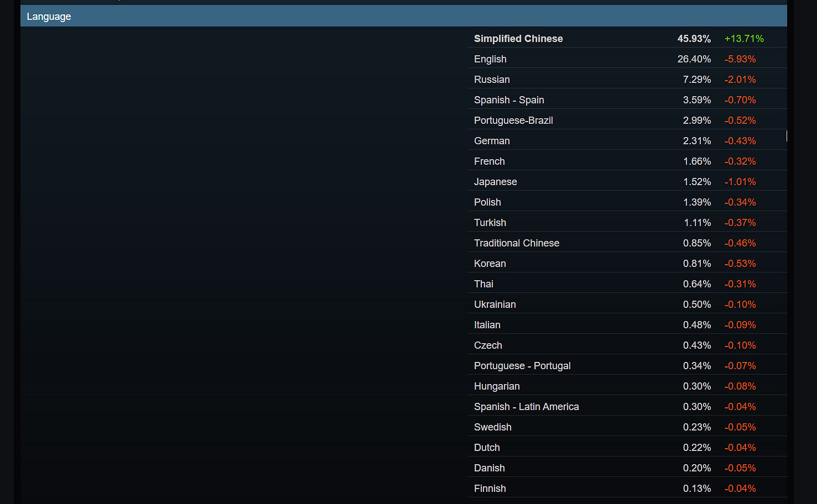Collapse the Language section header
The height and width of the screenshot is (504, 817).
pos(49,17)
